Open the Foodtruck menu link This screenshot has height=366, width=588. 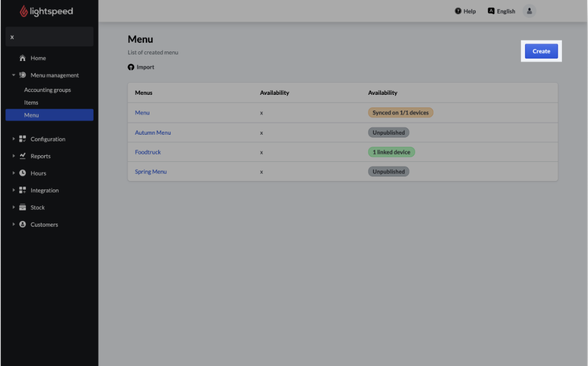coord(147,152)
